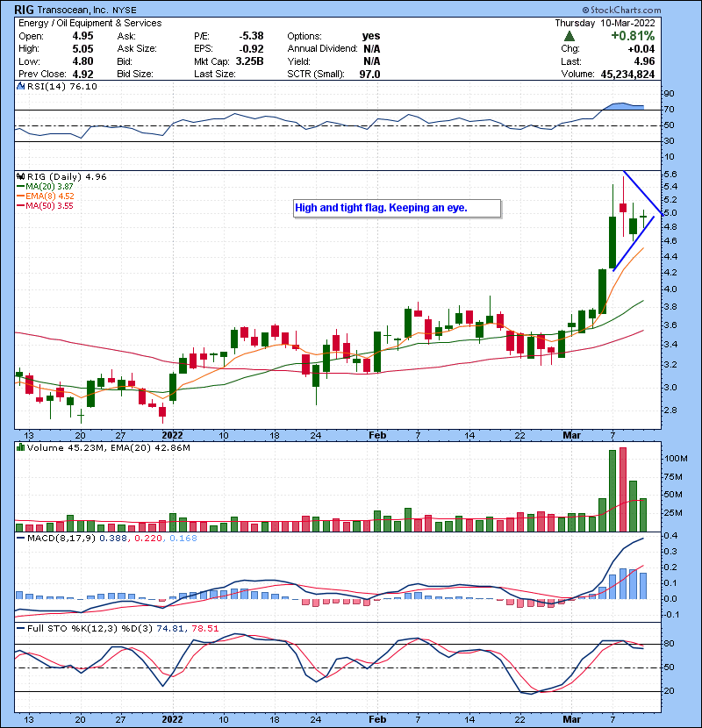Click the +0.81% percent change
The image size is (702, 728).
[633, 36]
